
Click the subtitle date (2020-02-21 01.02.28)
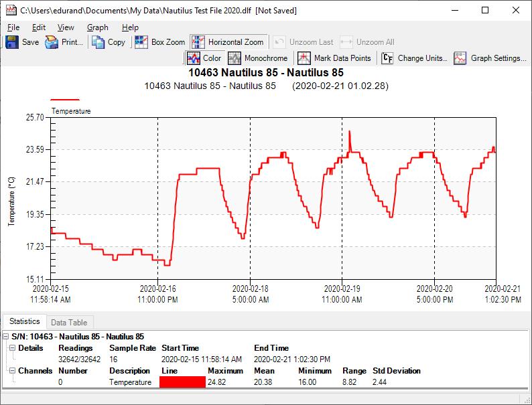pyautogui.click(x=340, y=86)
